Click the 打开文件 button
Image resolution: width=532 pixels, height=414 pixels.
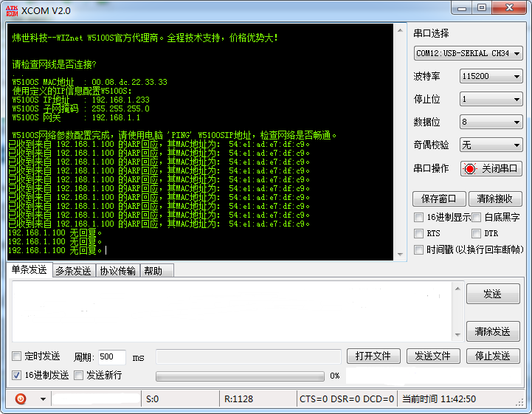[x=373, y=356]
